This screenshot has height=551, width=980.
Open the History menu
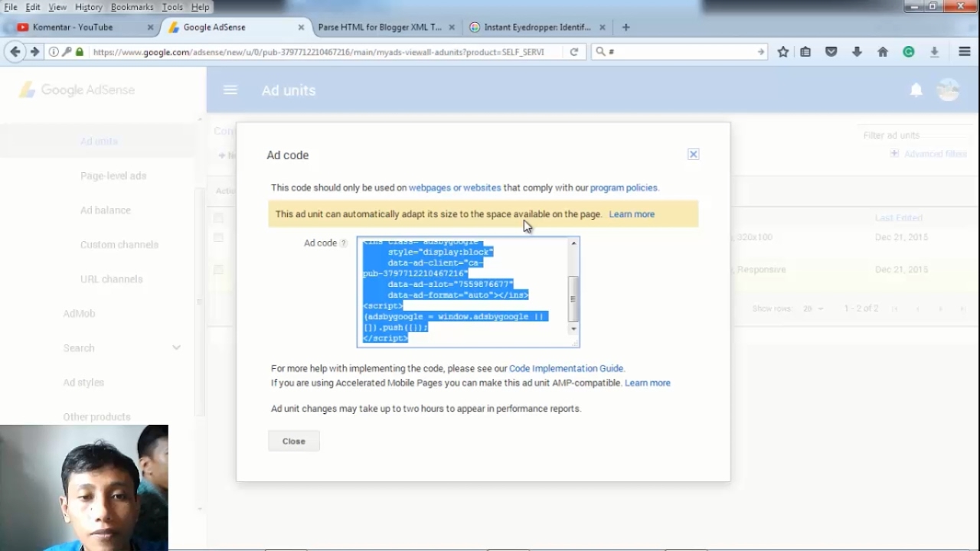(x=89, y=7)
